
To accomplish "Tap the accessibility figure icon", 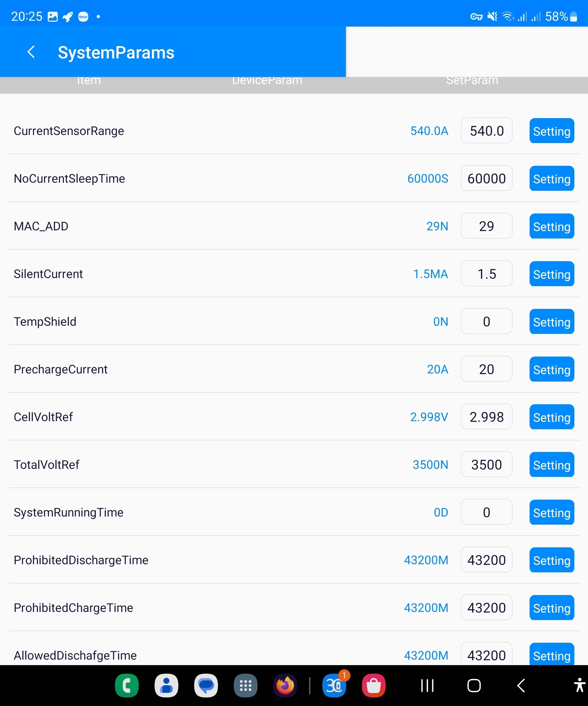I will coord(579,686).
